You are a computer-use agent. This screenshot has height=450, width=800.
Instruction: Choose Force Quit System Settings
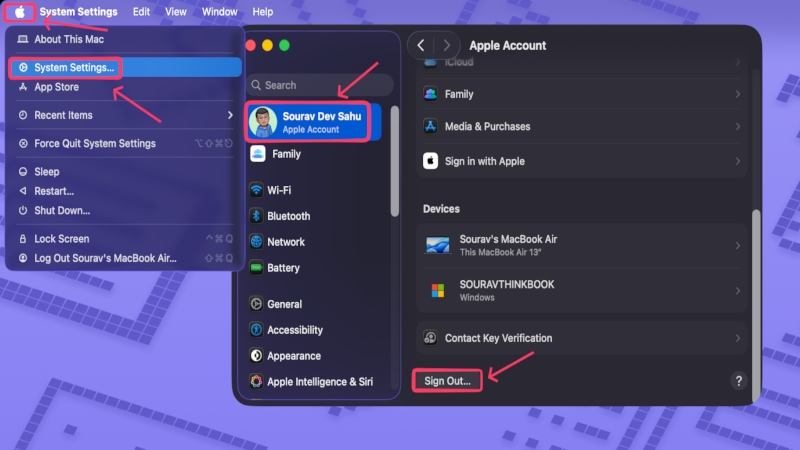pos(125,143)
